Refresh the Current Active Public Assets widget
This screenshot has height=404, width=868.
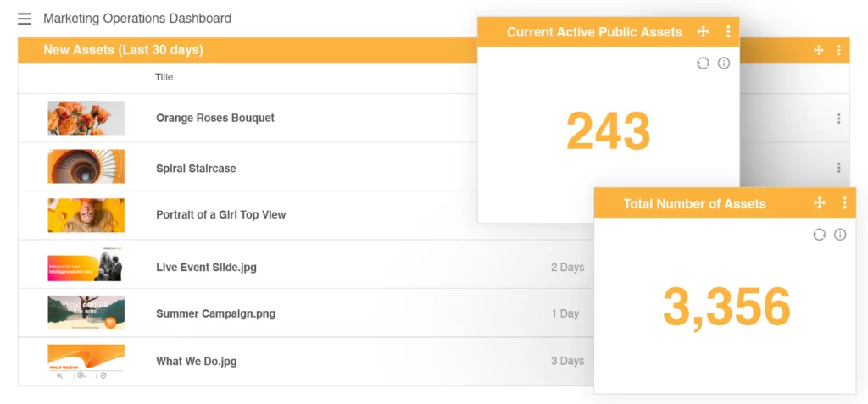703,64
